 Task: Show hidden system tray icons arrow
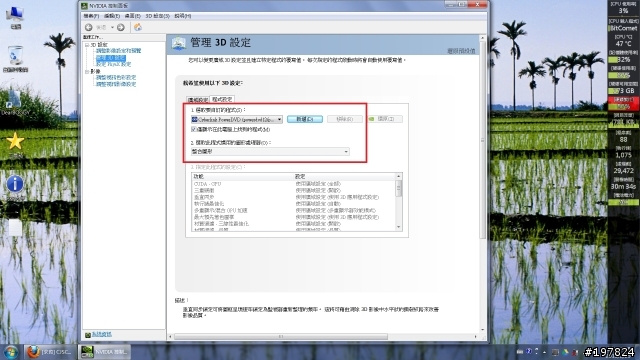[x=544, y=352]
